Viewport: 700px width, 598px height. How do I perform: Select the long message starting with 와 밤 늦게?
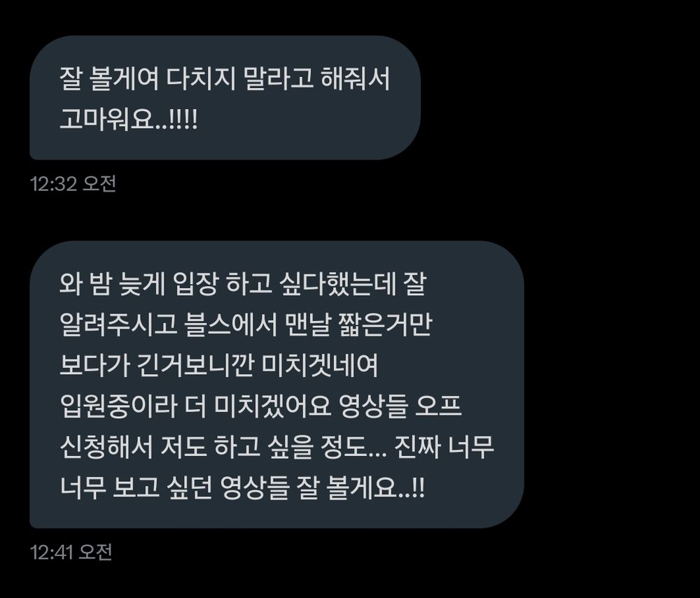276,385
